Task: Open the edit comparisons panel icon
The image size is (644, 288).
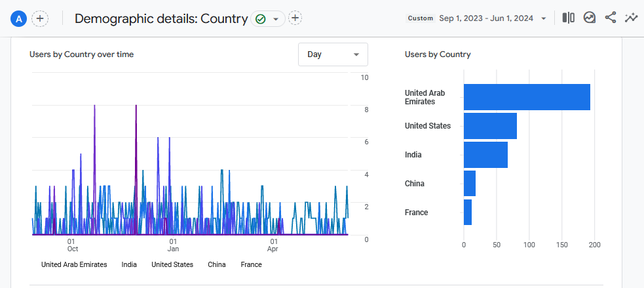Action: [x=568, y=18]
